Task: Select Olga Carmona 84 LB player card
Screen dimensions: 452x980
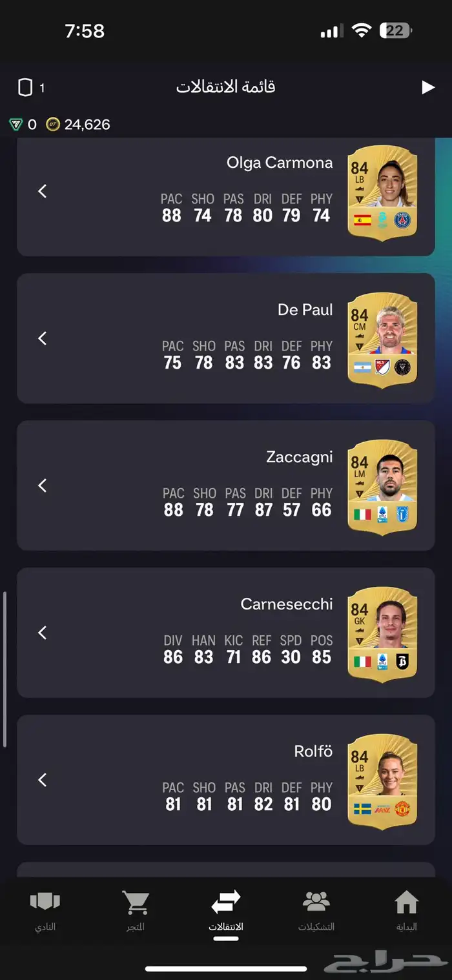Action: tap(382, 193)
